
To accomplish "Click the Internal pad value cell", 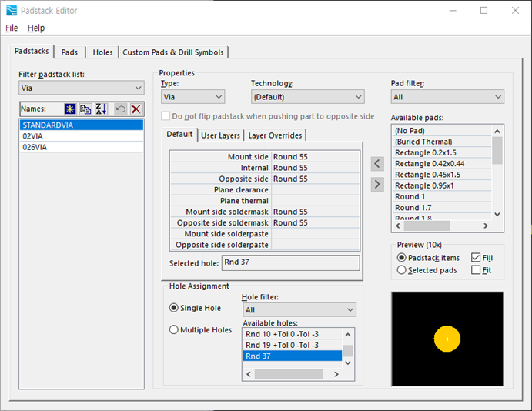I will pos(315,168).
